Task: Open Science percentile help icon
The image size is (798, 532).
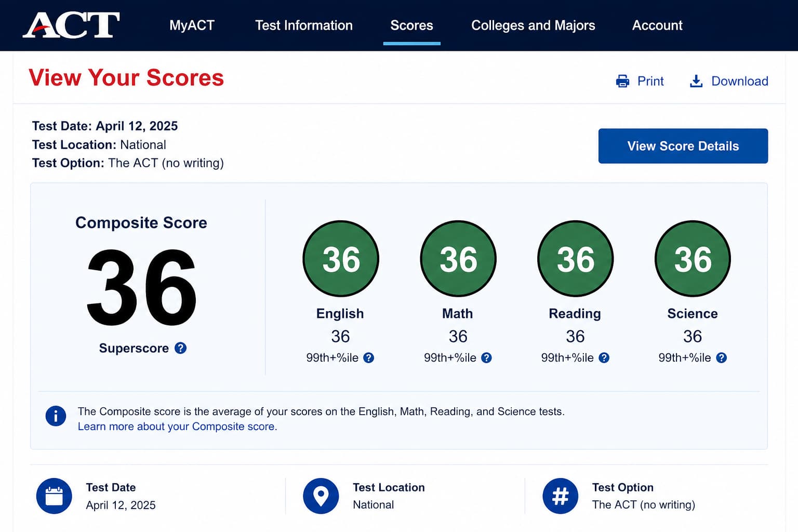Action: (721, 358)
